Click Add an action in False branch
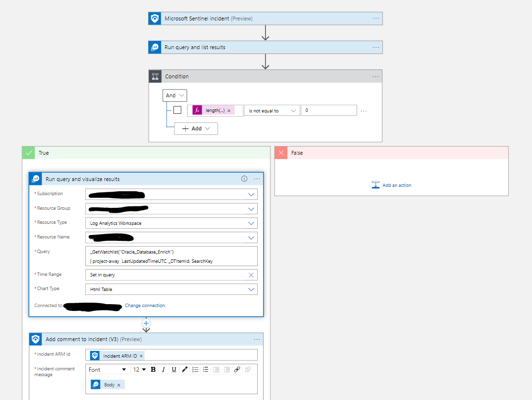 [392, 185]
